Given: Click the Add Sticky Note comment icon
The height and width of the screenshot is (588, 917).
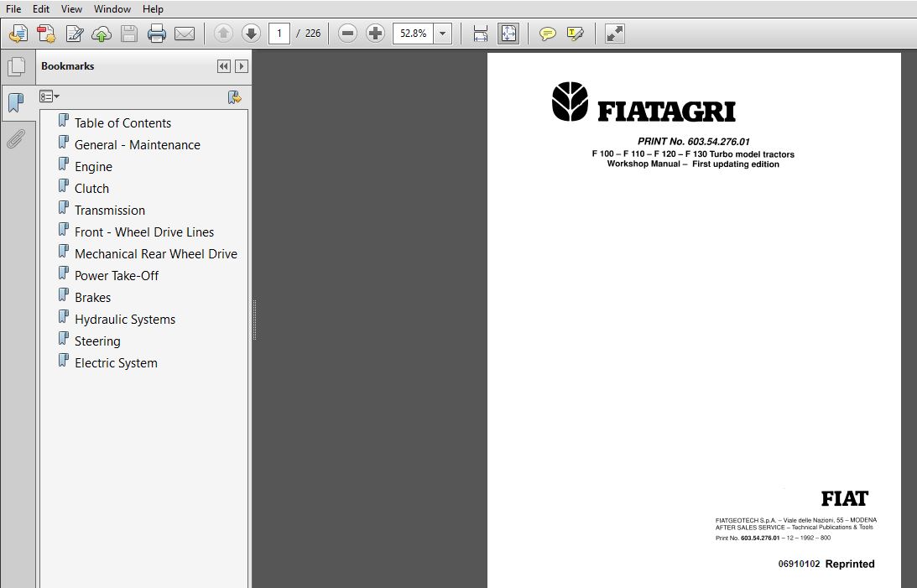Looking at the screenshot, I should point(547,34).
